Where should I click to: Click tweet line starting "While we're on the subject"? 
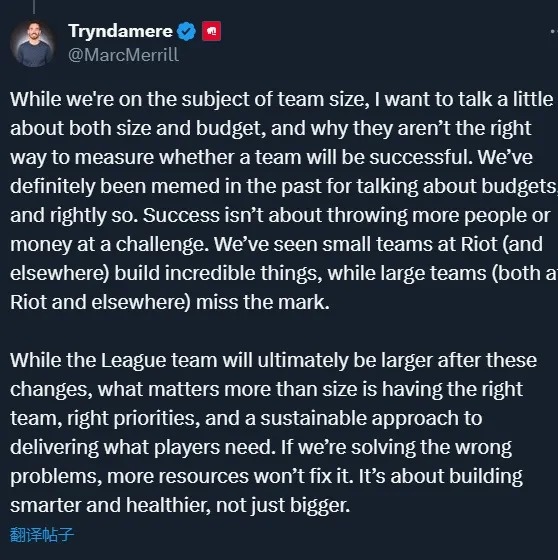click(x=282, y=99)
